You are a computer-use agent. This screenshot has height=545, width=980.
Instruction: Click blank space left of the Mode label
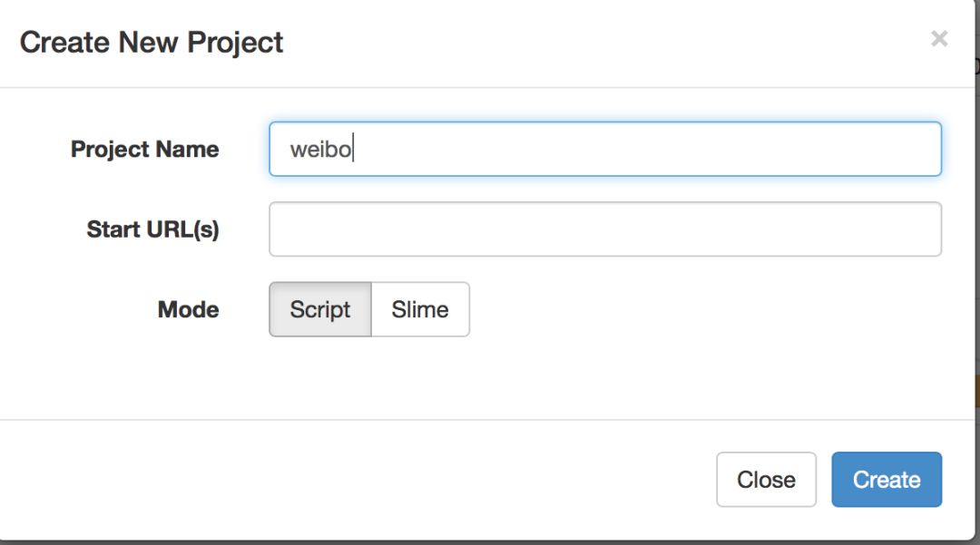[x=82, y=309]
